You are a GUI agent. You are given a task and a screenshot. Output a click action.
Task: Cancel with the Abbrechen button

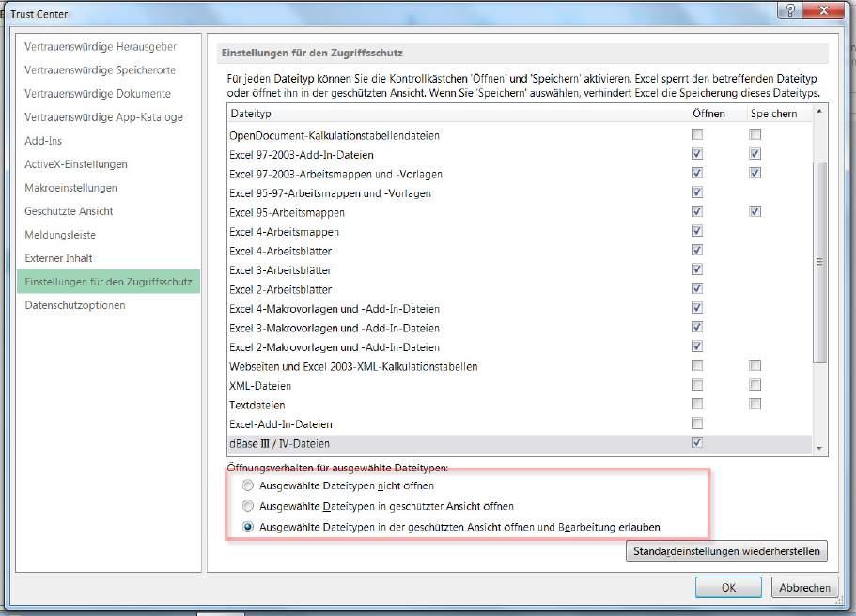click(804, 588)
